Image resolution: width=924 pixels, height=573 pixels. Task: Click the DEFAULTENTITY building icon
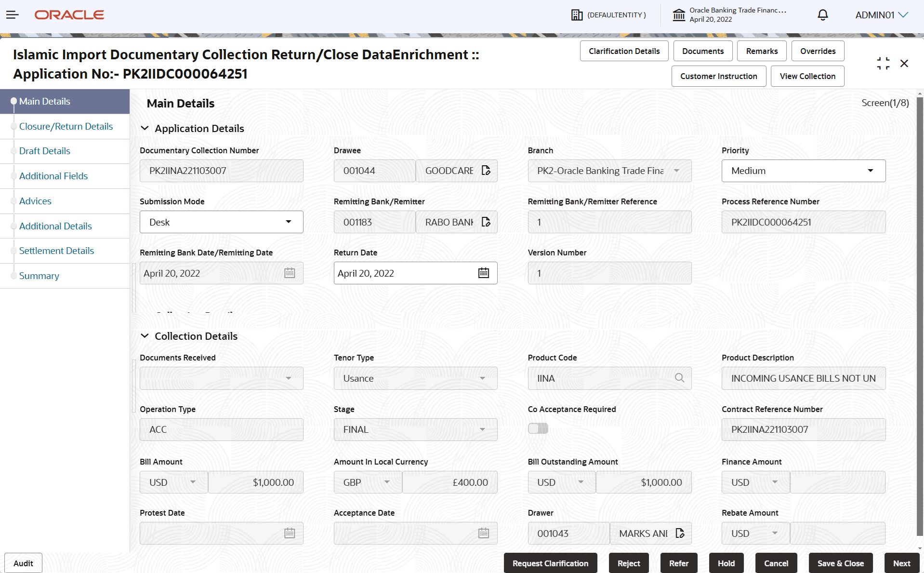tap(577, 15)
